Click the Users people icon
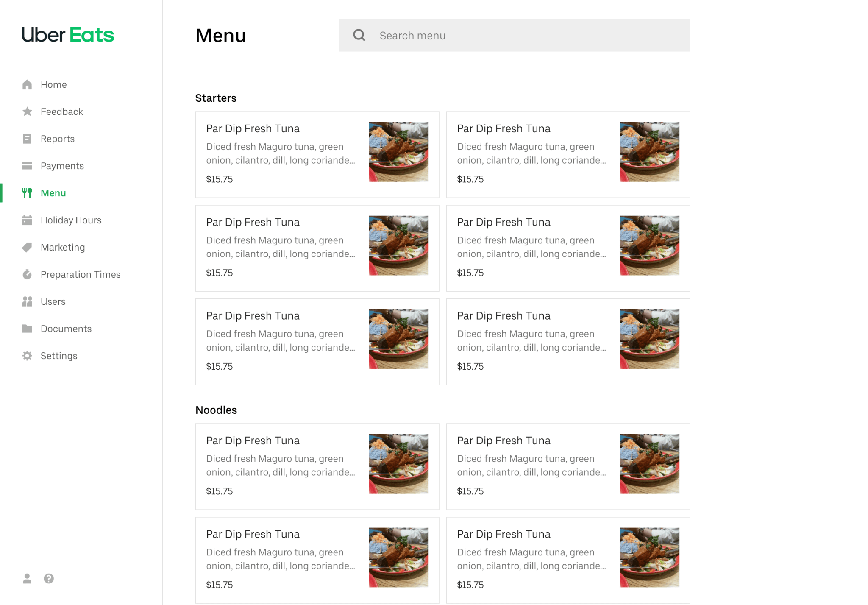The image size is (868, 605). click(x=27, y=301)
